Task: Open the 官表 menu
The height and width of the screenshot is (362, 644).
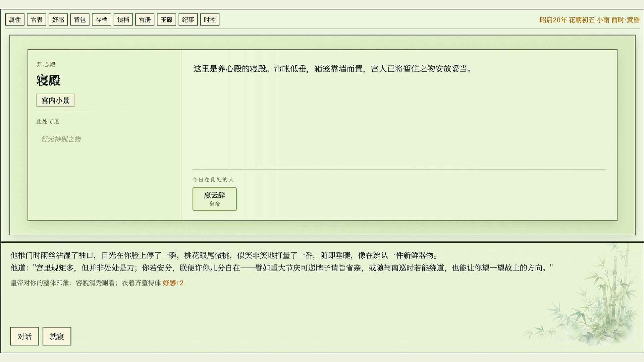Action: [x=37, y=20]
